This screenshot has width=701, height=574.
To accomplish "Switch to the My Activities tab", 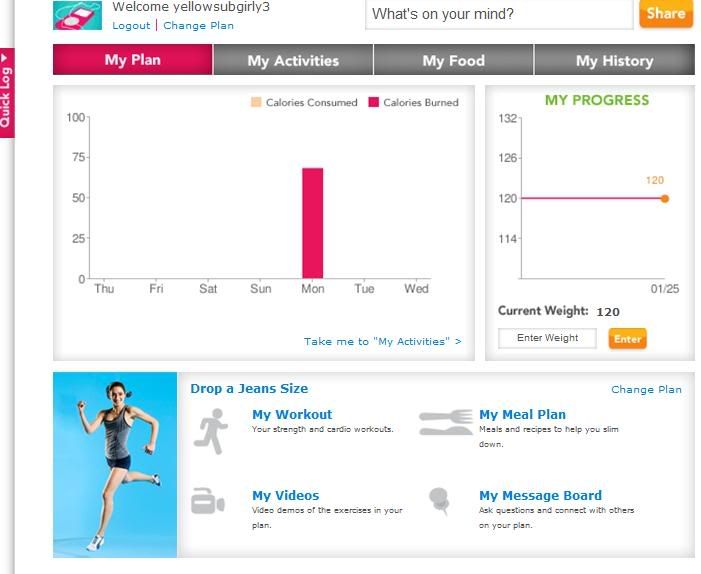I will click(x=293, y=60).
